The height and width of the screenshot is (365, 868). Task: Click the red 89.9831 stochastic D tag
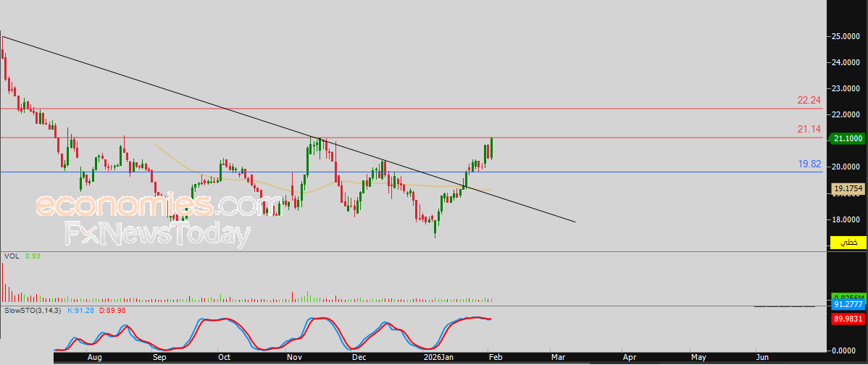click(847, 317)
